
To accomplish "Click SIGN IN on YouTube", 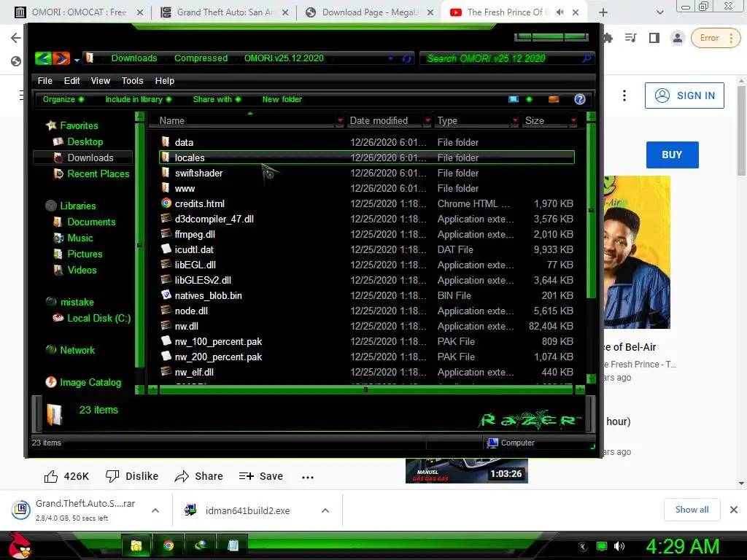I will pos(684,96).
